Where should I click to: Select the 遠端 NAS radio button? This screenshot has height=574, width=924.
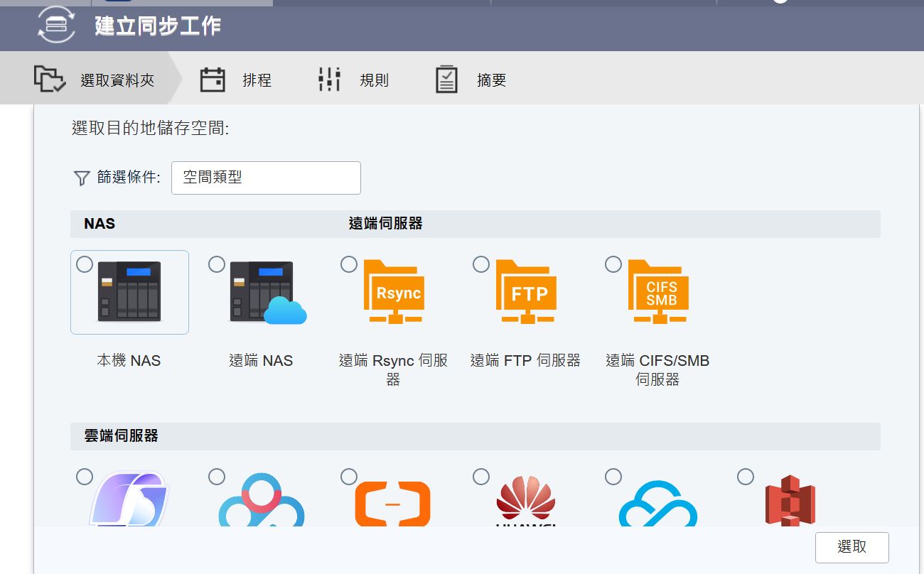click(217, 264)
